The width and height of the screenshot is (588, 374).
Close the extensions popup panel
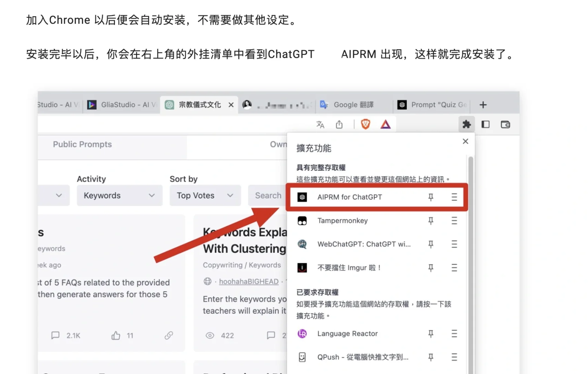tap(465, 141)
